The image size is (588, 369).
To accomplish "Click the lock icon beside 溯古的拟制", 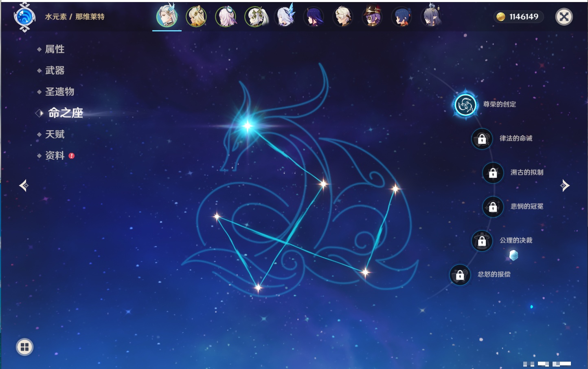I will pos(493,173).
